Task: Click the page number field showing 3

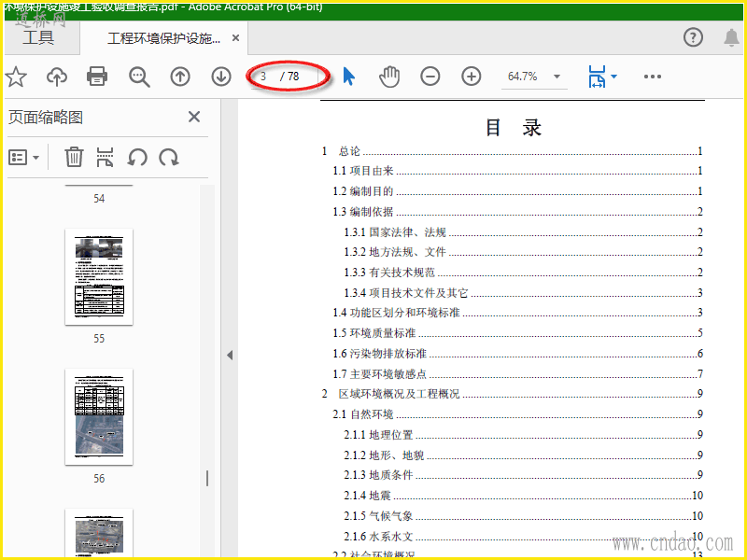Action: pyautogui.click(x=264, y=77)
